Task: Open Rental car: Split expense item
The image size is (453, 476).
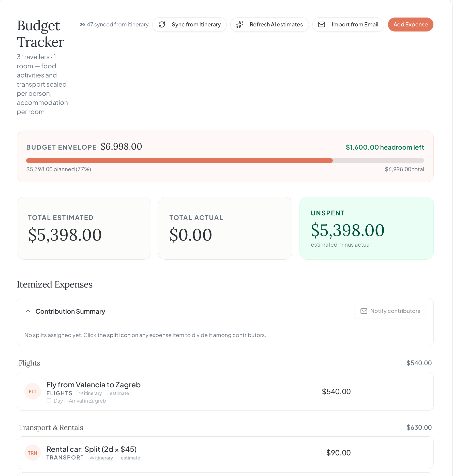Action: pos(225,453)
